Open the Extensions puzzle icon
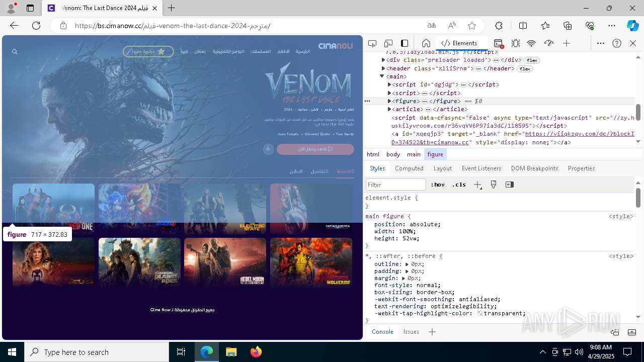The width and height of the screenshot is (644, 362). [499, 26]
